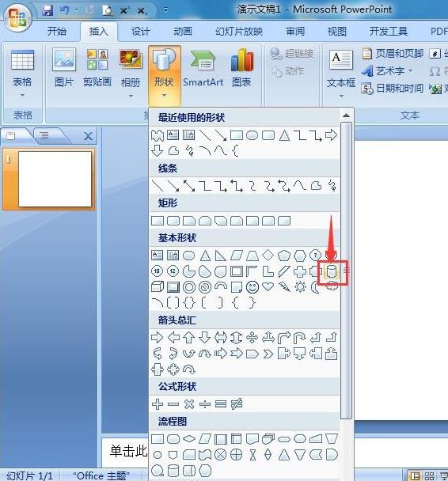The height and width of the screenshot is (481, 448).
Task: Insert Date and Time (日期和时间)
Action: tap(393, 89)
